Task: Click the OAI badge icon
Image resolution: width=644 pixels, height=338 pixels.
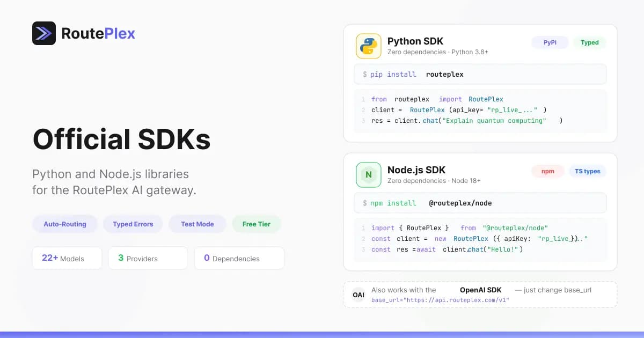Action: tap(358, 295)
